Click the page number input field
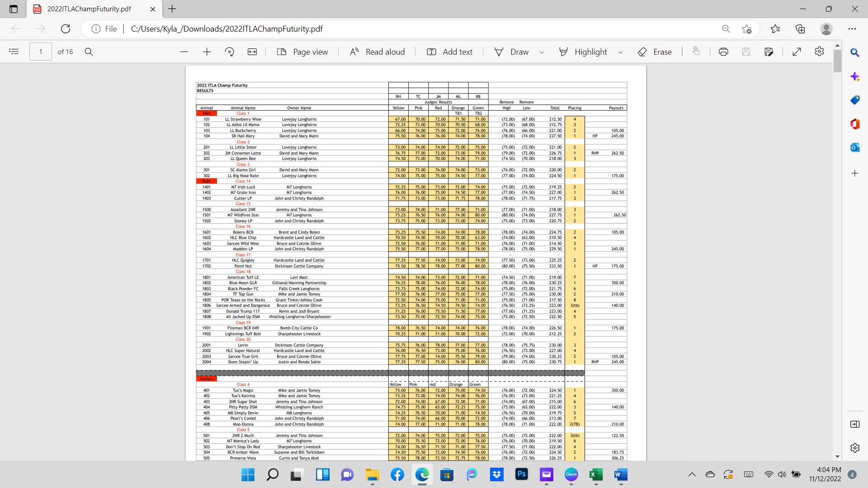 pyautogui.click(x=41, y=52)
